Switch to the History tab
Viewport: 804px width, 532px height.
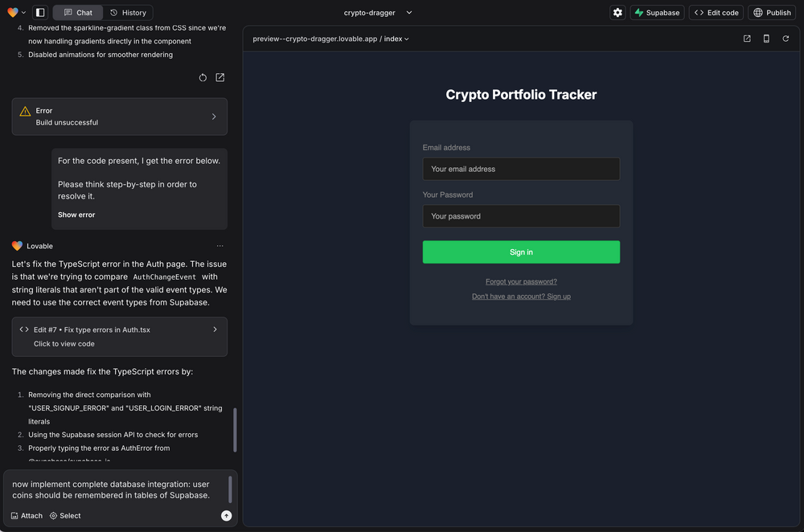(x=128, y=13)
